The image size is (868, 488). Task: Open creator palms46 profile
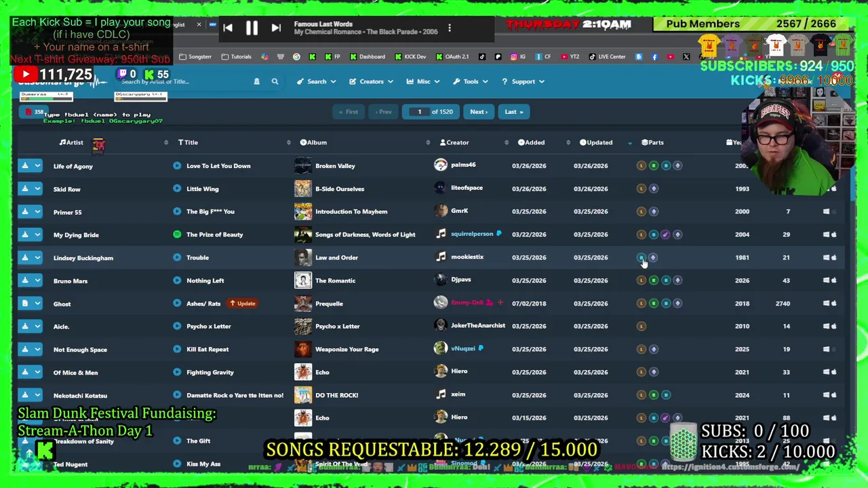coord(463,165)
